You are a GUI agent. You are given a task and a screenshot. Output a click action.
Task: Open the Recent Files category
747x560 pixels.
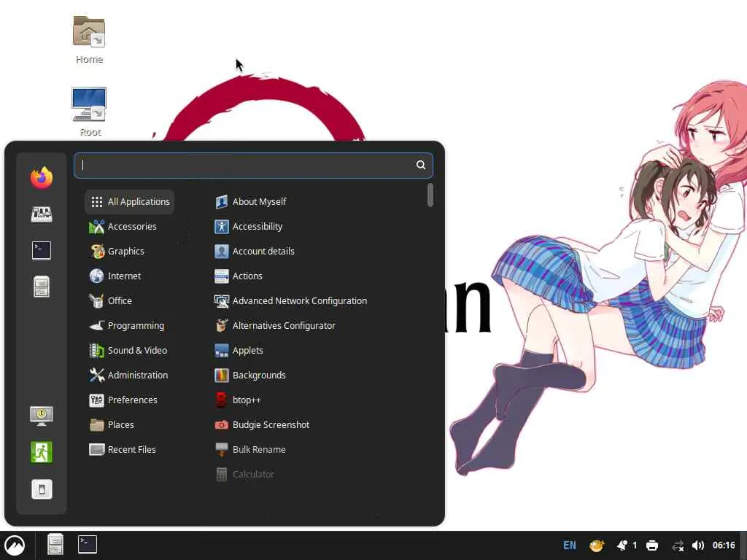click(x=123, y=449)
